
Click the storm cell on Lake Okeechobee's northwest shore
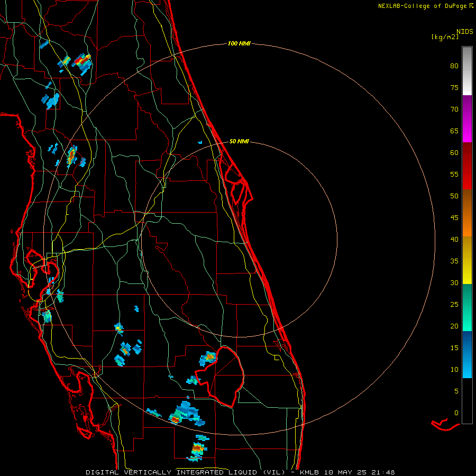(208, 358)
